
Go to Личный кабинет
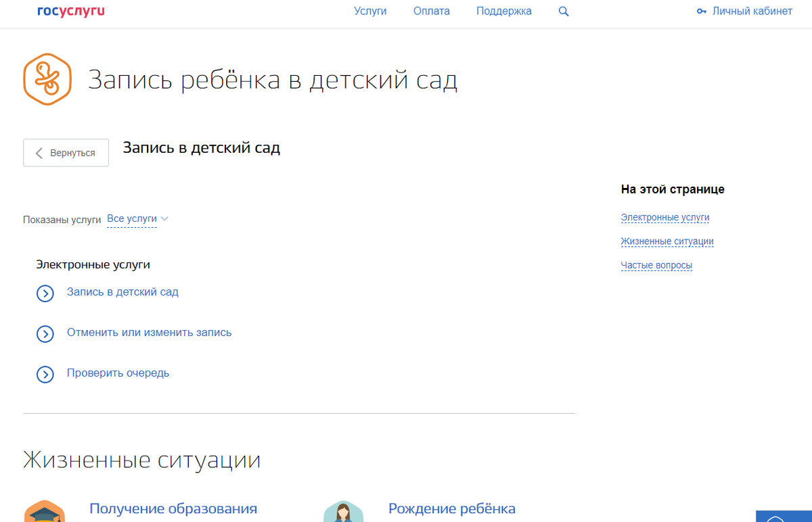point(752,11)
